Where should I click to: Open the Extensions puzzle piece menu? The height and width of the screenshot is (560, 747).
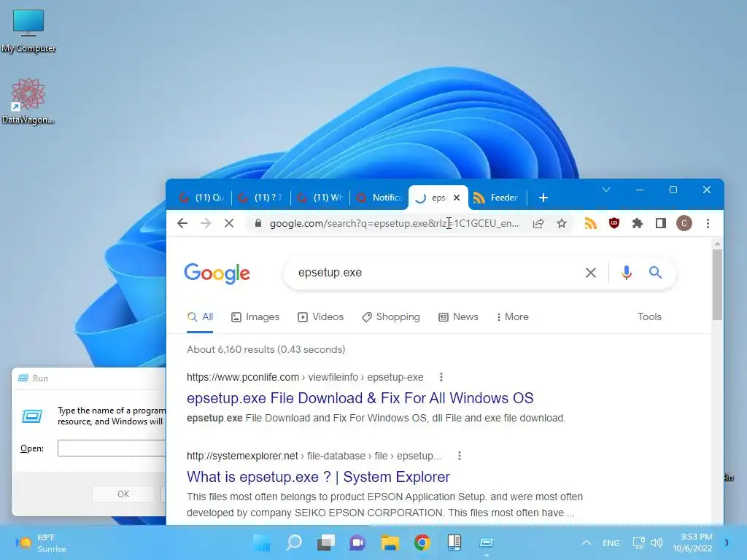coord(638,223)
